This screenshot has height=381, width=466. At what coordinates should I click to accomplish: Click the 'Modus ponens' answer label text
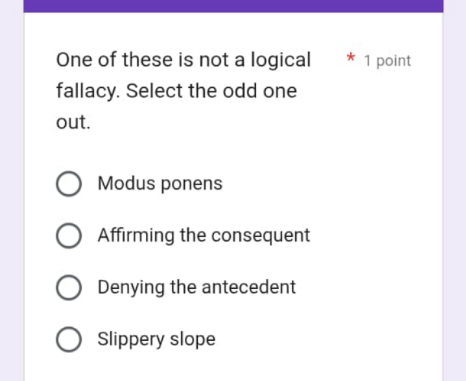(160, 184)
